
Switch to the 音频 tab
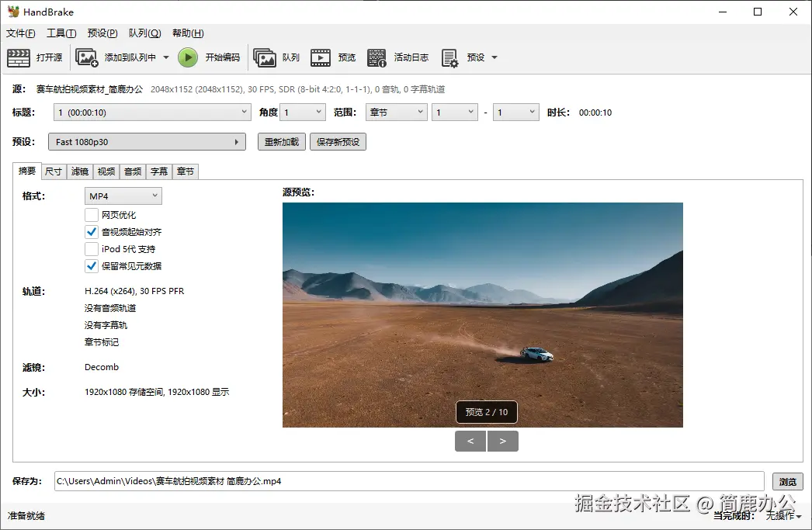(x=133, y=171)
